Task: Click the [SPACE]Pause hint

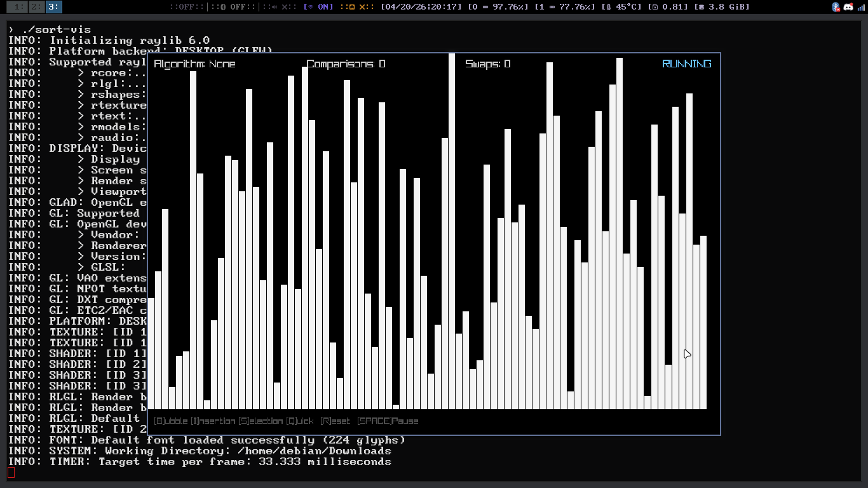Action: coord(388,421)
